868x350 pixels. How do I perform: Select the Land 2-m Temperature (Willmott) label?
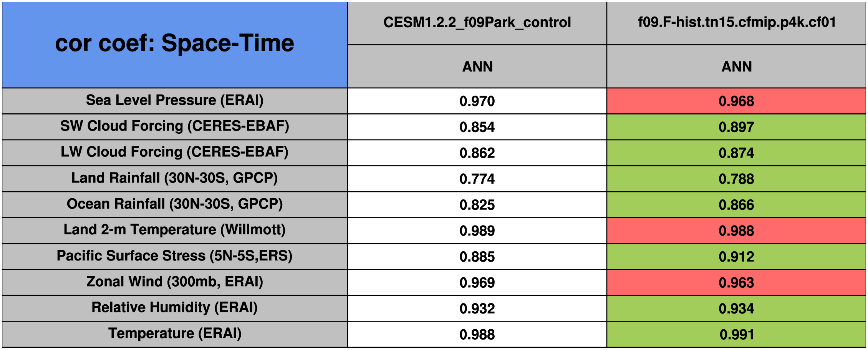[x=175, y=230]
